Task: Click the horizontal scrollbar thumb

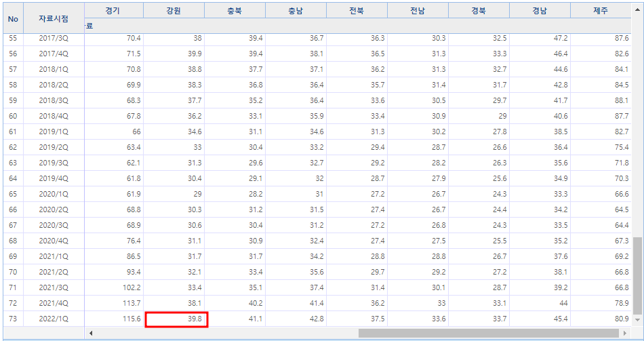Action: click(488, 333)
